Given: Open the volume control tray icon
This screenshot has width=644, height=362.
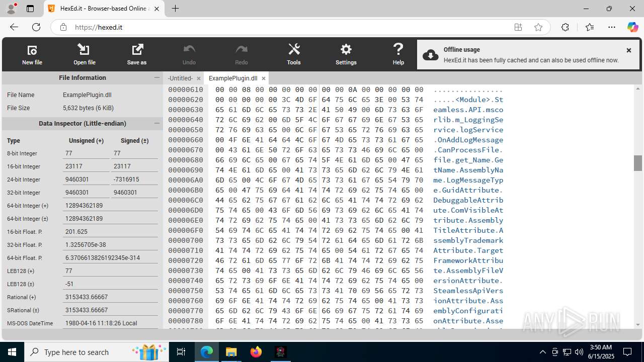Looking at the screenshot, I should point(579,352).
